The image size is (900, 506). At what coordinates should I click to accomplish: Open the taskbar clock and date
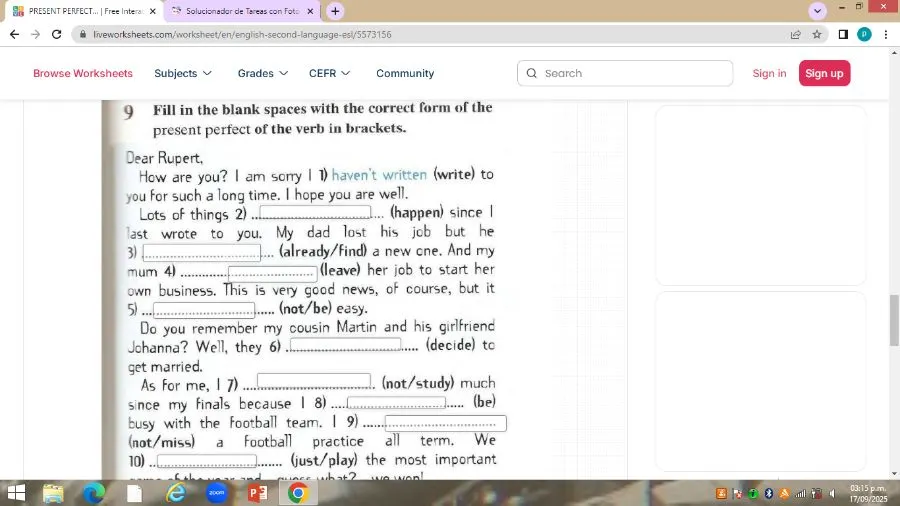(868, 493)
